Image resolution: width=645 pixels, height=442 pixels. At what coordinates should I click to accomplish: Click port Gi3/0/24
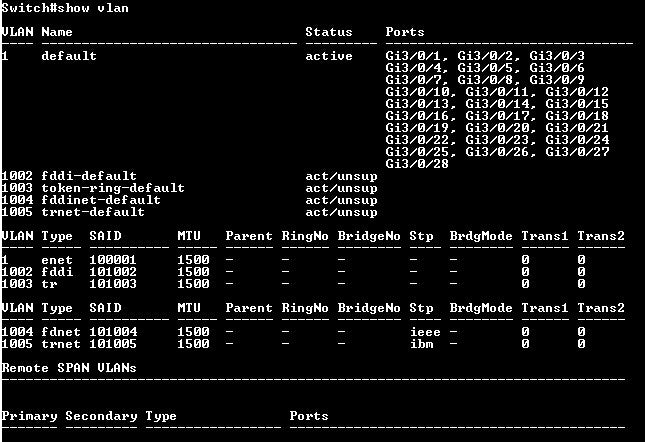point(577,140)
